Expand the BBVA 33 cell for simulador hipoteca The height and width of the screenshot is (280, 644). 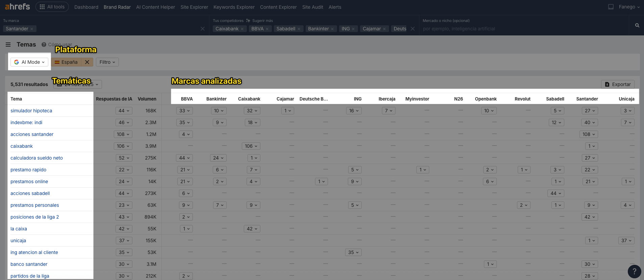point(184,111)
